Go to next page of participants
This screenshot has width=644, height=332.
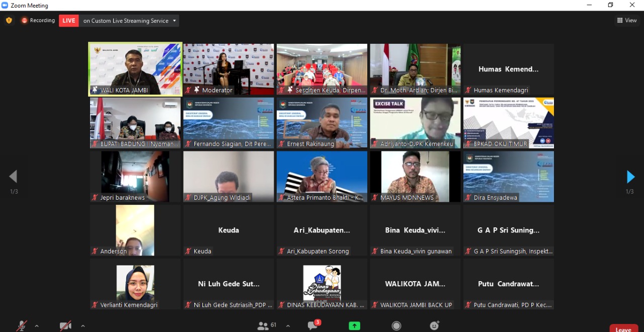[x=630, y=177]
